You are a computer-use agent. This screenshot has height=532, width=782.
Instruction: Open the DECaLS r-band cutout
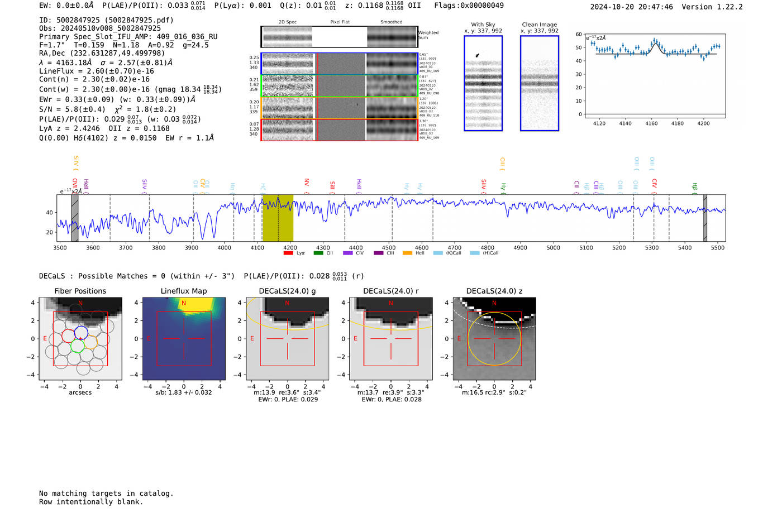click(x=391, y=338)
